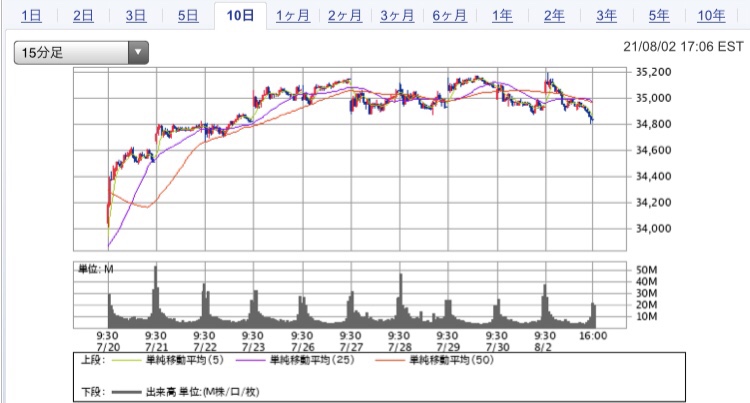The width and height of the screenshot is (750, 403).
Task: Click the 単純移動平均(50) legend text
Action: (x=452, y=360)
